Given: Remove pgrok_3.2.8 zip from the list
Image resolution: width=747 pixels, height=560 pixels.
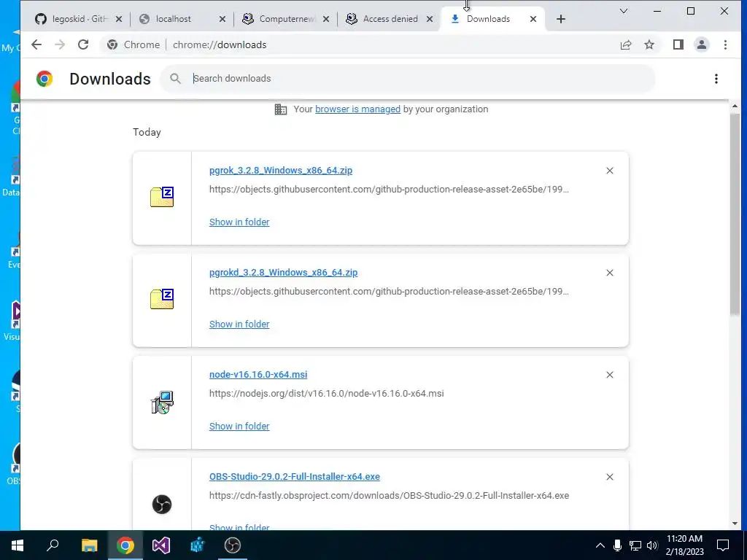Looking at the screenshot, I should coord(609,171).
